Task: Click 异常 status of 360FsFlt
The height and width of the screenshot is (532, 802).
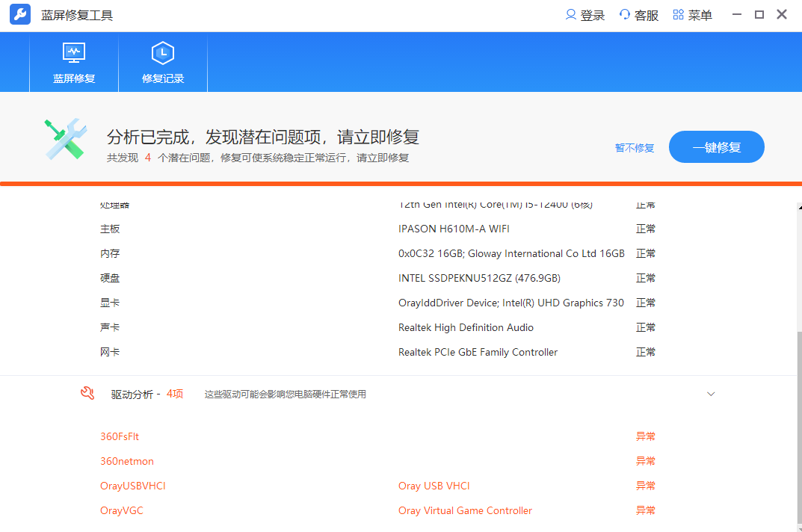Action: coord(646,436)
